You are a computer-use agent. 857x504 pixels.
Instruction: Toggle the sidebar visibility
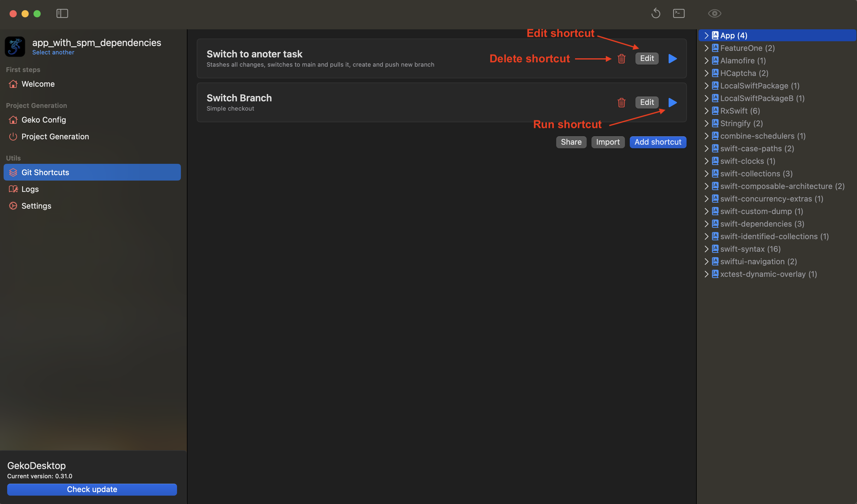point(62,14)
